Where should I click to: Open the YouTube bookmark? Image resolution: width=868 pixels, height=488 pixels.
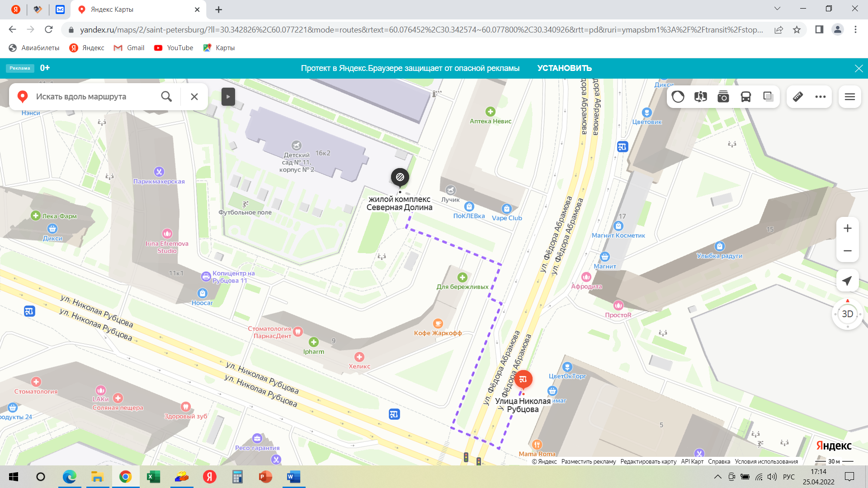pos(174,48)
